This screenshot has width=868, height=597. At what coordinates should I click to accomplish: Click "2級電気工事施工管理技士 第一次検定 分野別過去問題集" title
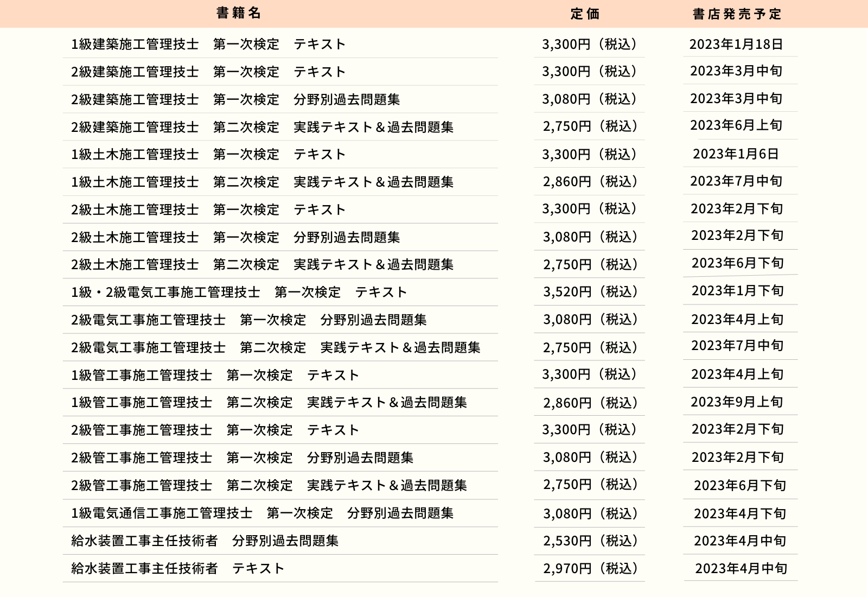[x=249, y=320]
